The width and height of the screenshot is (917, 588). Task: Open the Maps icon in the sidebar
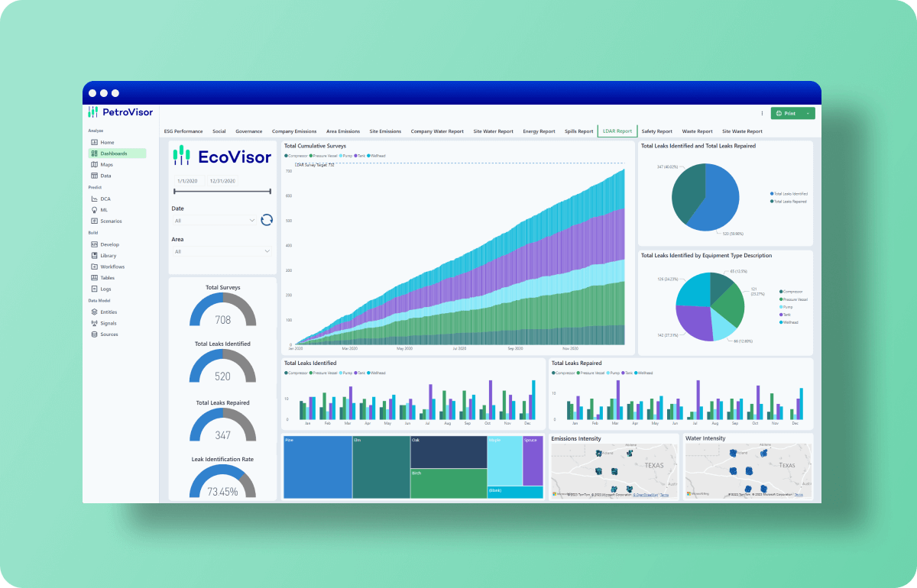[94, 164]
